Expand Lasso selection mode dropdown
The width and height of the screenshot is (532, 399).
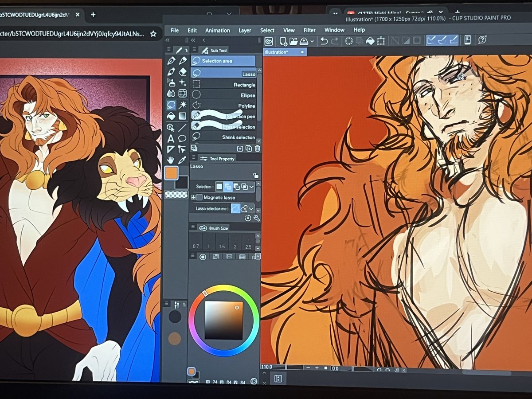pos(251,209)
